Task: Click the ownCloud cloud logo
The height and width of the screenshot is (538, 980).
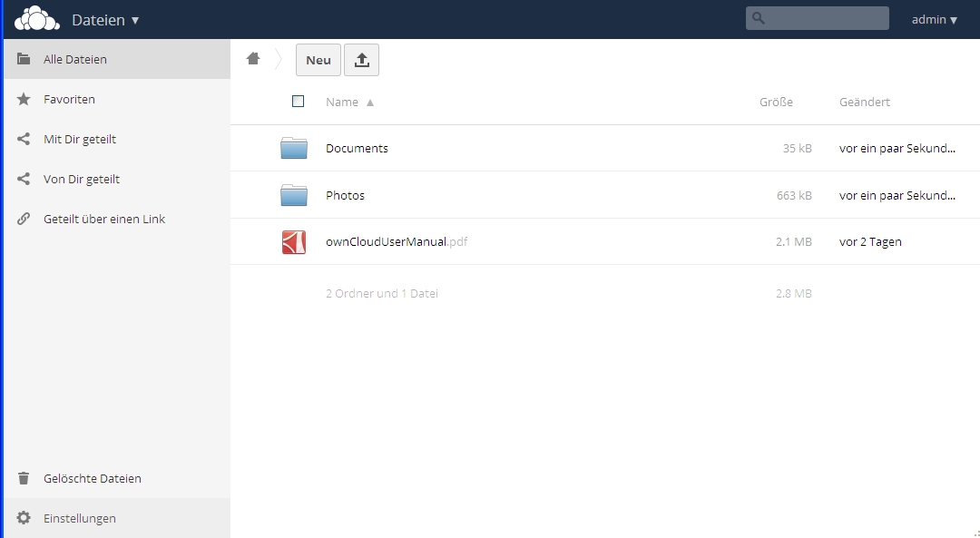Action: pyautogui.click(x=37, y=19)
